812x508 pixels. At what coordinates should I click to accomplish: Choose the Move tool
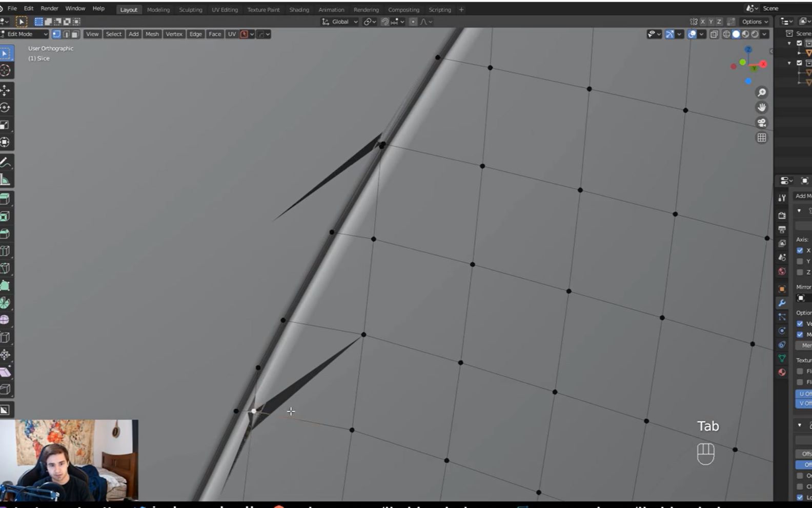[5, 91]
